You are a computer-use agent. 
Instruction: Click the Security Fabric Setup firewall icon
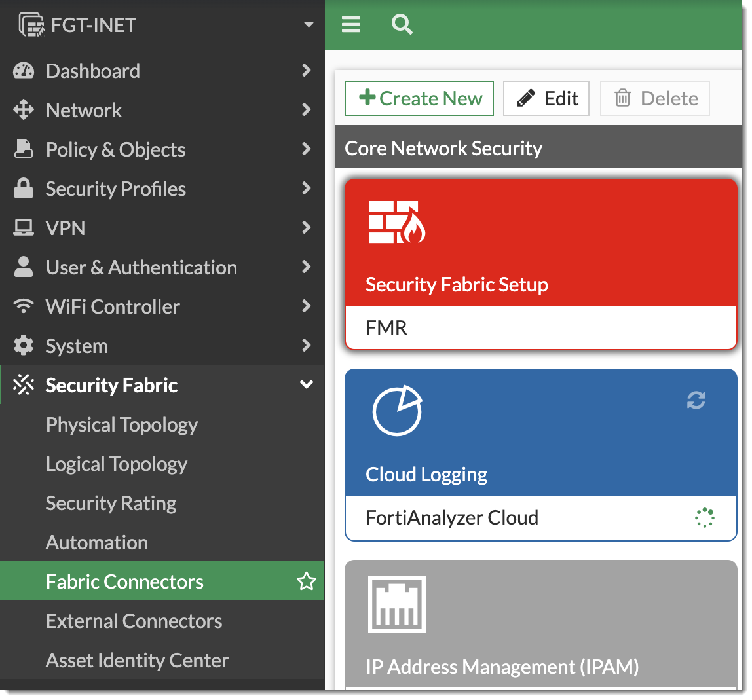click(x=396, y=222)
